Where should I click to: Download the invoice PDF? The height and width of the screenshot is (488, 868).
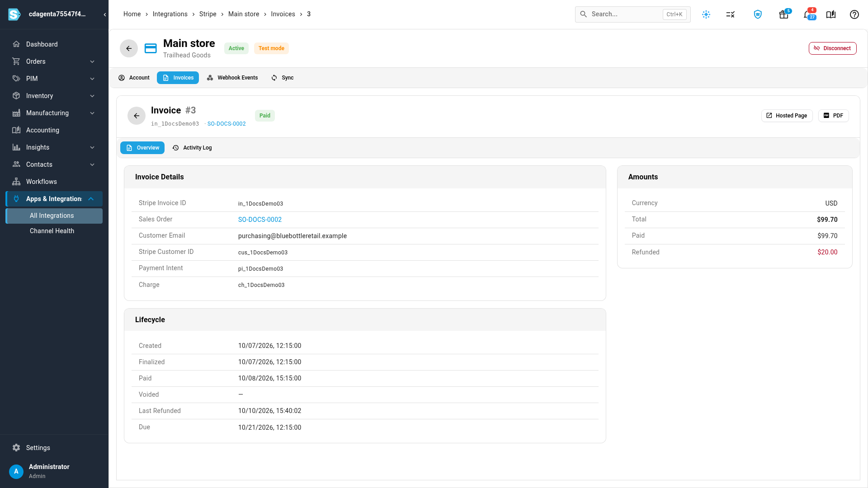pos(834,116)
